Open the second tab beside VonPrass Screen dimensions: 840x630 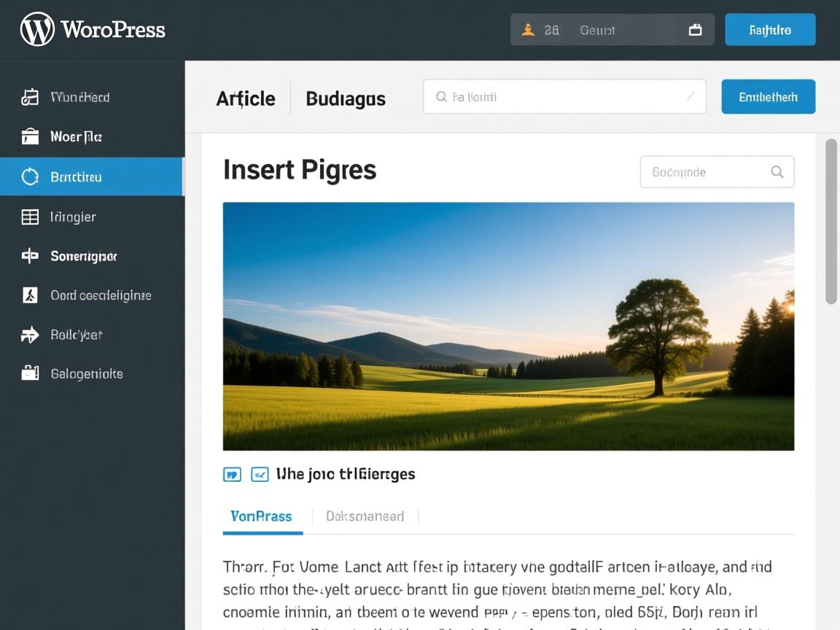point(365,516)
